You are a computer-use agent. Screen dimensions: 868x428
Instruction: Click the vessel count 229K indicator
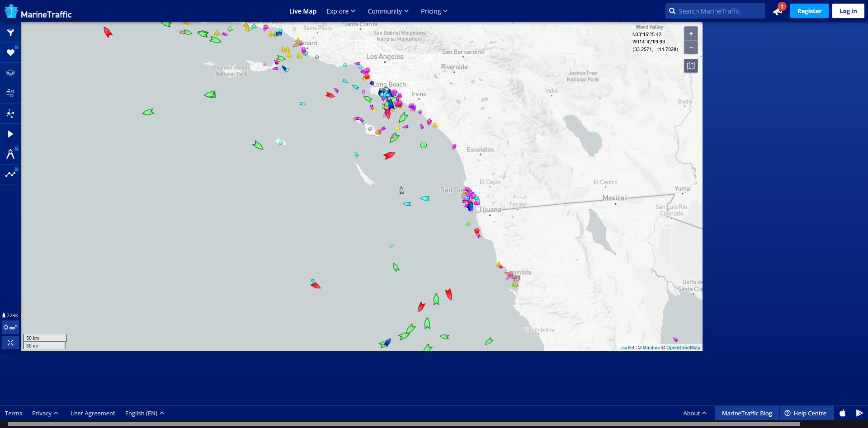(10, 315)
